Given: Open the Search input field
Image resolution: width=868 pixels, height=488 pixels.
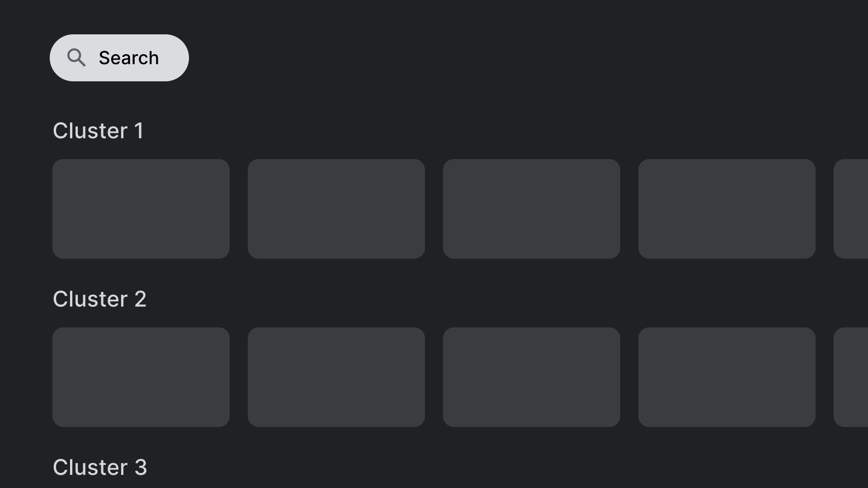Looking at the screenshot, I should click(119, 58).
